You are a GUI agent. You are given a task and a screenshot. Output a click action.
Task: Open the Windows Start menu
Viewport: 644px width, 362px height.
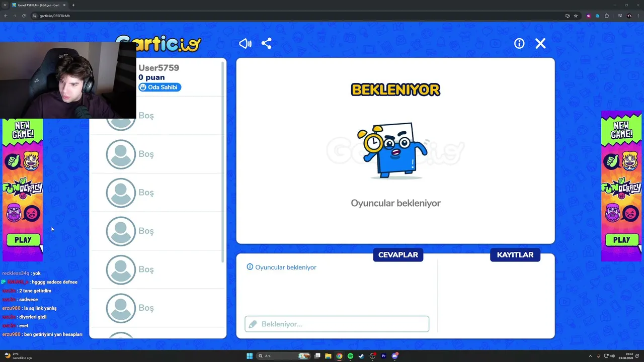250,356
